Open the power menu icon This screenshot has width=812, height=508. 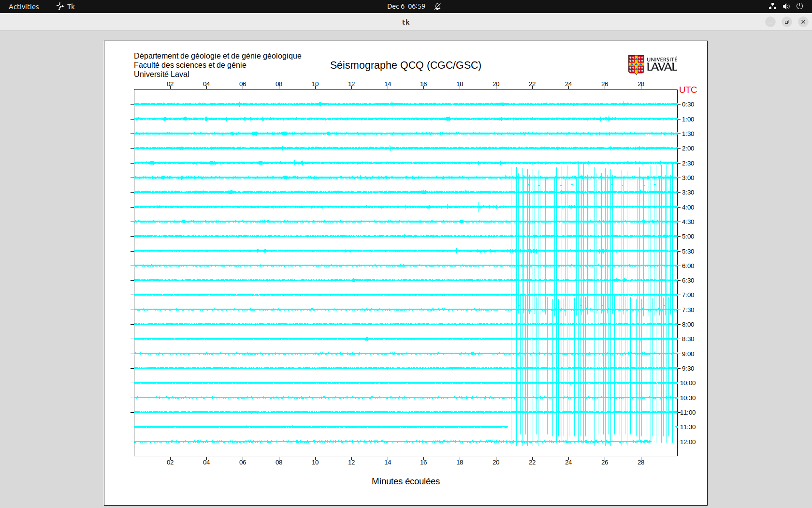[799, 6]
